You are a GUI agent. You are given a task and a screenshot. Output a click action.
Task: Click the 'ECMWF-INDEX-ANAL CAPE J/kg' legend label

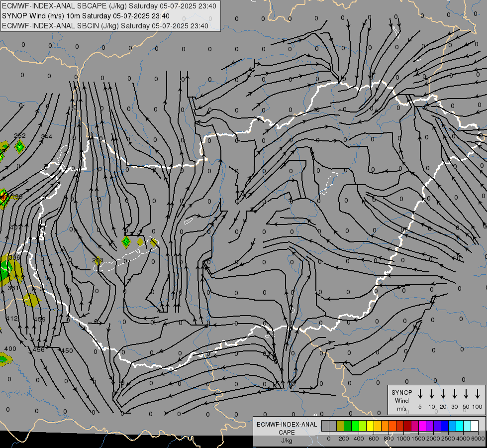[287, 432]
